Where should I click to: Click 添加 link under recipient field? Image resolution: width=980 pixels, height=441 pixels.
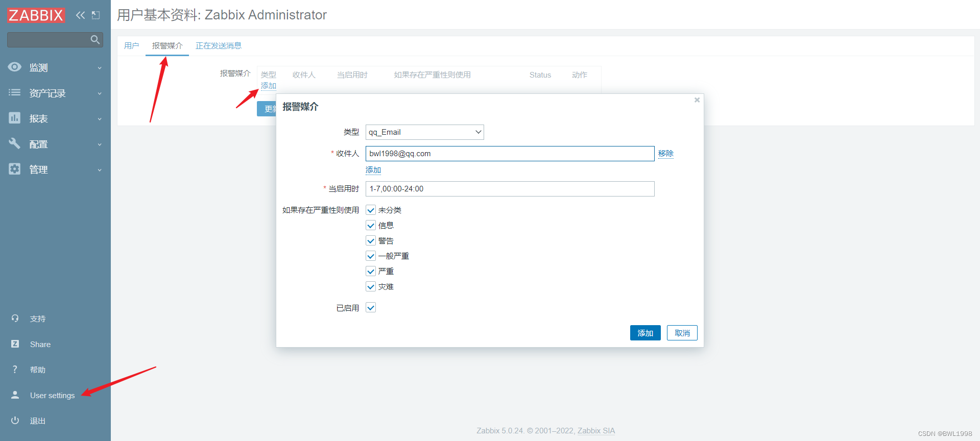(373, 170)
